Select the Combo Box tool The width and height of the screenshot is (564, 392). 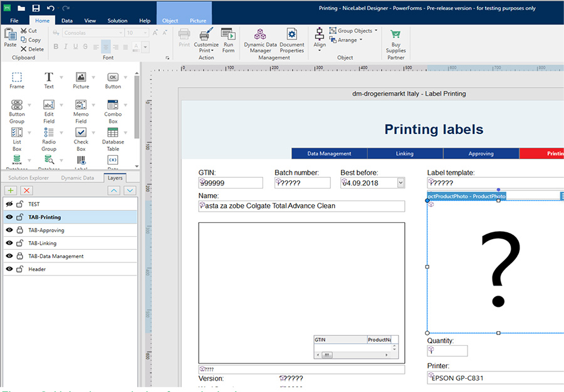point(113,111)
